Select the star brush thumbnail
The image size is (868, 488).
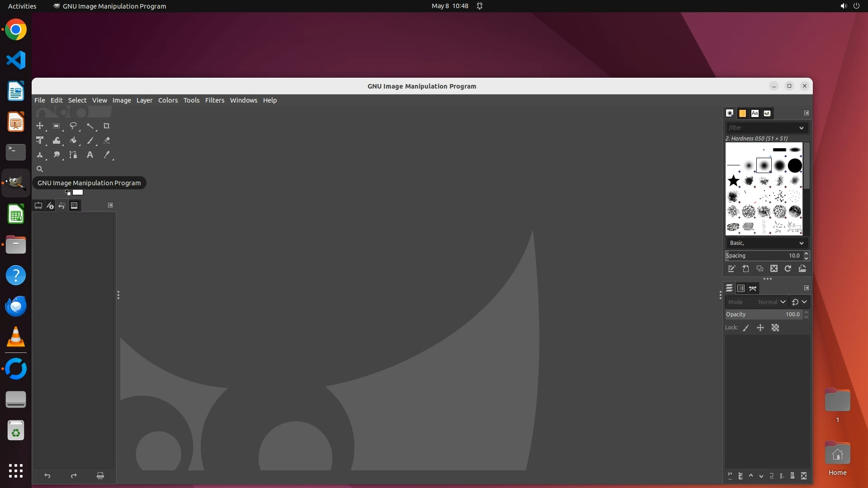click(x=733, y=181)
